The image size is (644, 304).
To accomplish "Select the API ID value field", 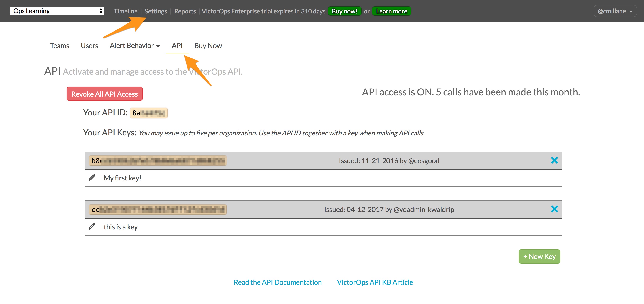I will pos(149,113).
